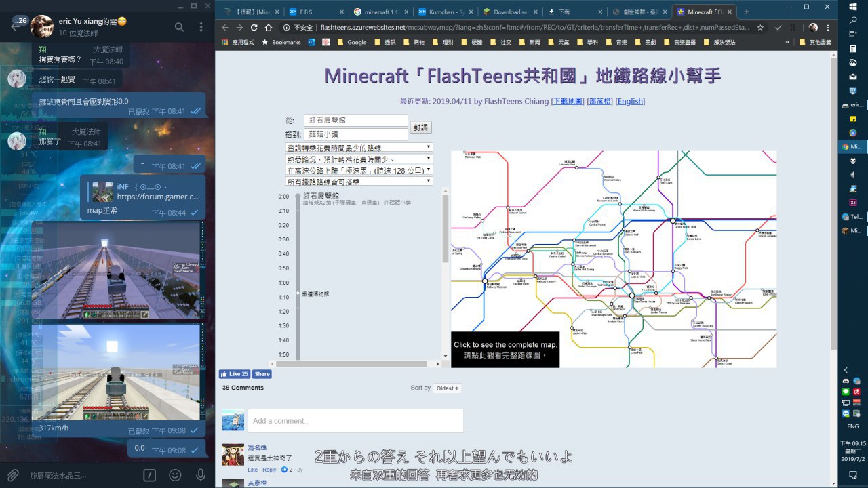Go to the Chrome home page
The height and width of the screenshot is (488, 868).
click(x=269, y=28)
